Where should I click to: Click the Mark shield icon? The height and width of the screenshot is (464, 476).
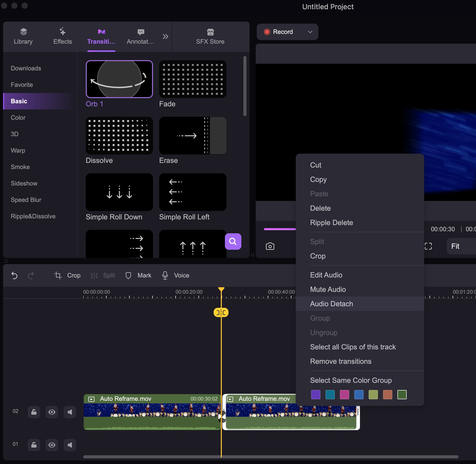tap(128, 275)
